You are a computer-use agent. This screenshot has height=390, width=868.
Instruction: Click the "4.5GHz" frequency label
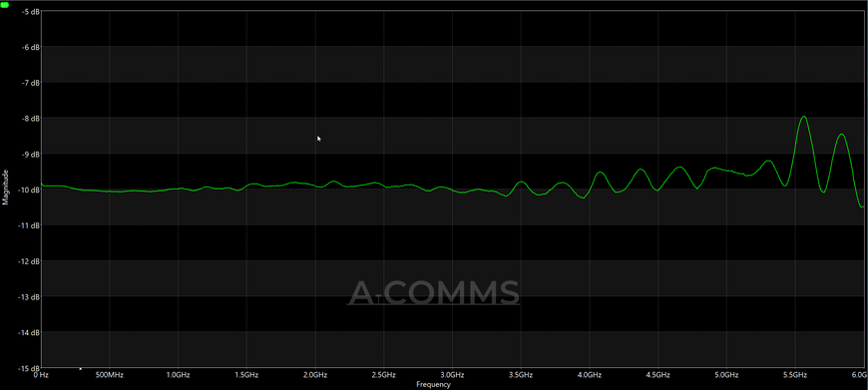click(x=658, y=375)
